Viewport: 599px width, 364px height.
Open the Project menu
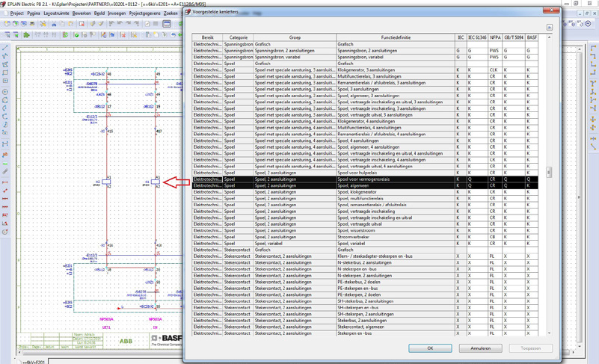coord(16,13)
